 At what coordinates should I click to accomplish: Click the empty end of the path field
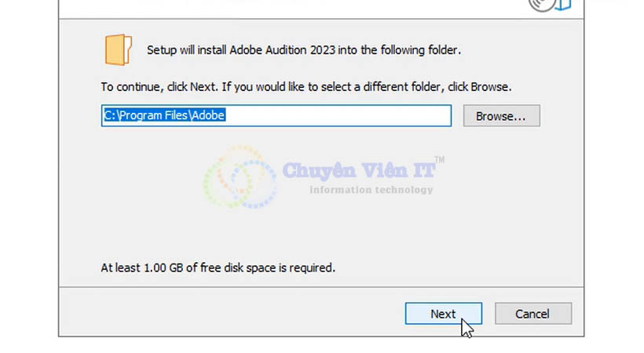point(338,115)
